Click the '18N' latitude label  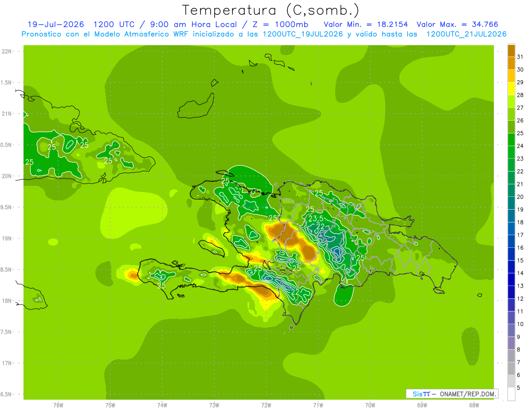tap(6, 301)
